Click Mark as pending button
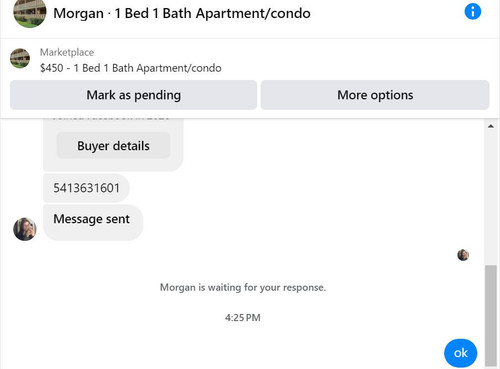The height and width of the screenshot is (369, 500). click(x=133, y=95)
